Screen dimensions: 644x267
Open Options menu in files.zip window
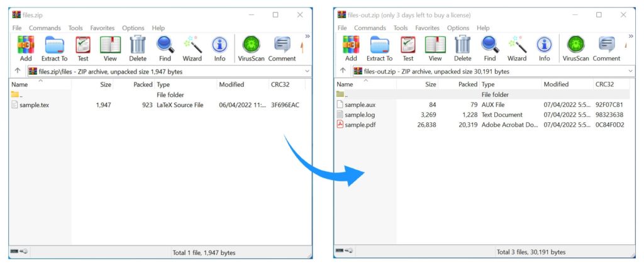click(133, 28)
